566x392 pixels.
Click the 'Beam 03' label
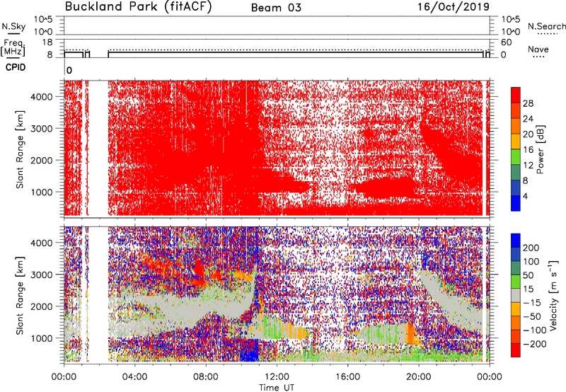pyautogui.click(x=276, y=8)
